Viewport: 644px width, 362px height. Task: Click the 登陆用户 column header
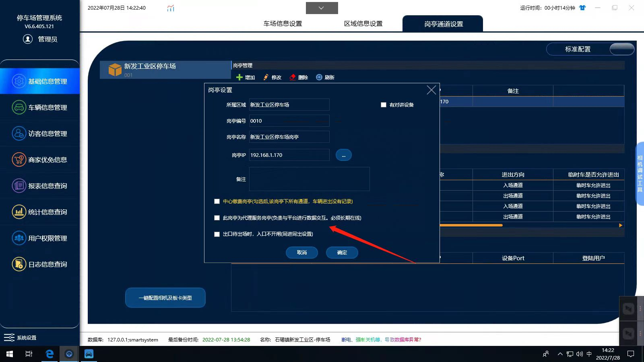coord(593,258)
